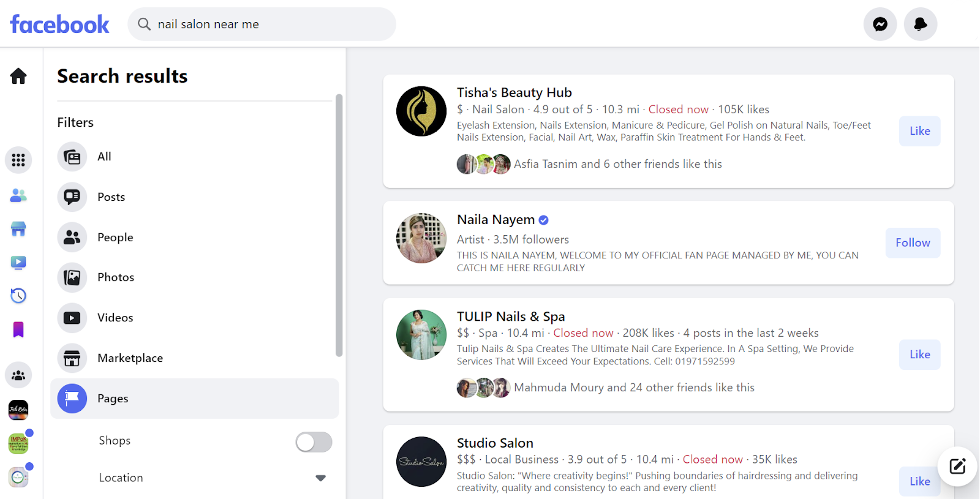Click friend avatars under TULIP Nails & Spa
The height and width of the screenshot is (499, 980).
[x=484, y=388]
